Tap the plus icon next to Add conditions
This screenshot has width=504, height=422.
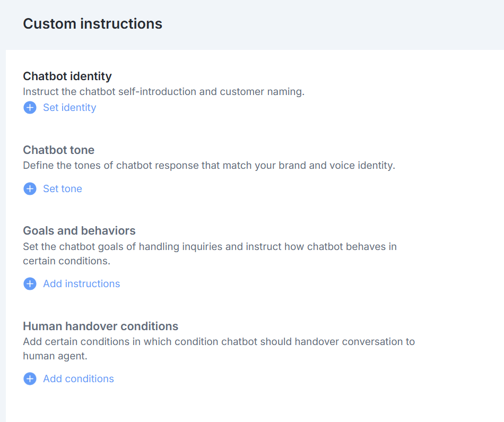click(x=30, y=379)
